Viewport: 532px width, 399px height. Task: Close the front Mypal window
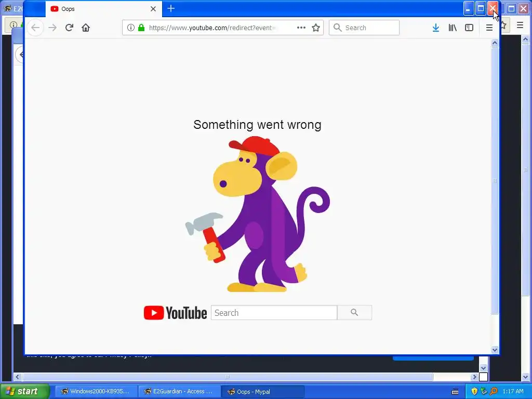pyautogui.click(x=493, y=9)
